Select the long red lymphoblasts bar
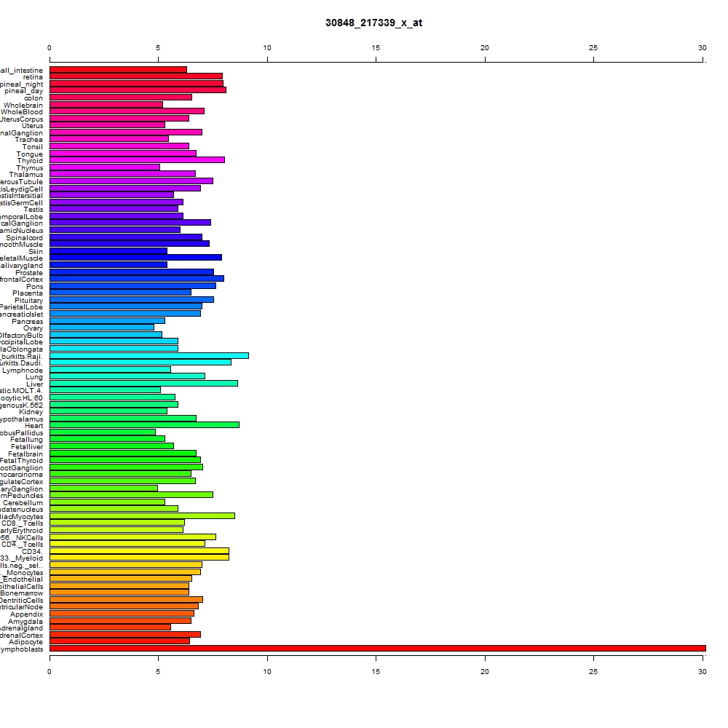The height and width of the screenshot is (728, 728). 377,648
